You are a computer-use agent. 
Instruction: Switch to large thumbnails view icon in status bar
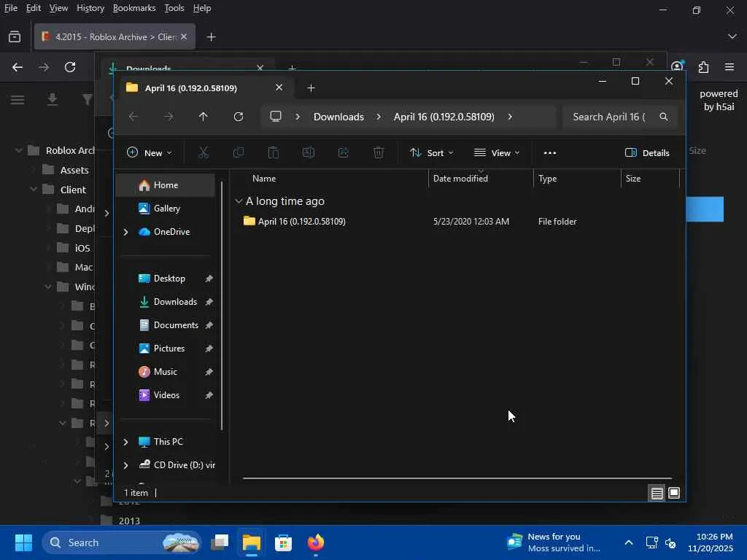pos(674,493)
